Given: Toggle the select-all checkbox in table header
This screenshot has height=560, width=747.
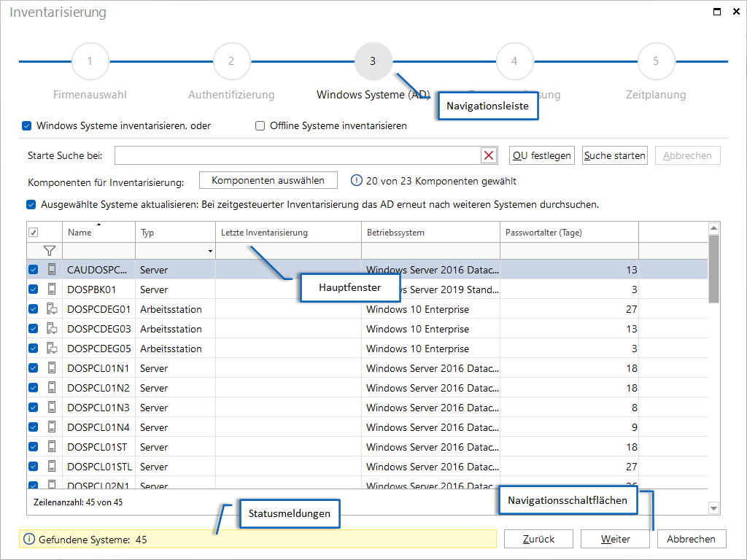Looking at the screenshot, I should [34, 233].
